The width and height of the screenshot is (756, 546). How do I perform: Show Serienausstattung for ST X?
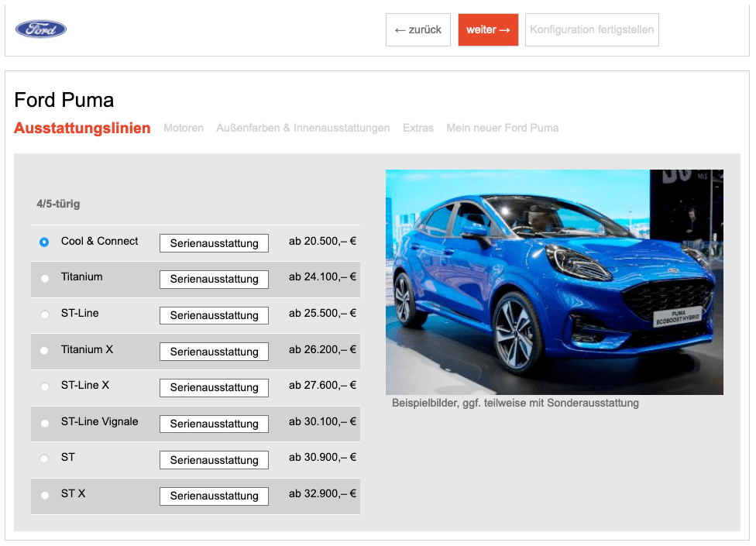pos(214,496)
